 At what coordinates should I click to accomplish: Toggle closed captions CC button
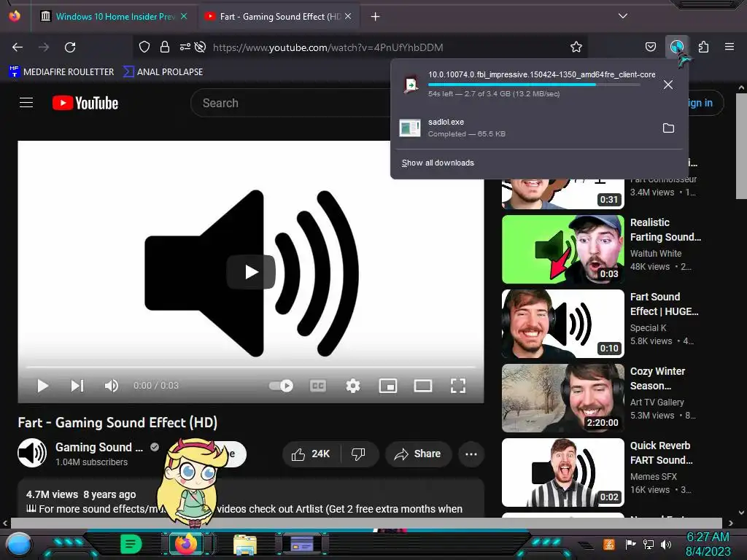click(318, 386)
